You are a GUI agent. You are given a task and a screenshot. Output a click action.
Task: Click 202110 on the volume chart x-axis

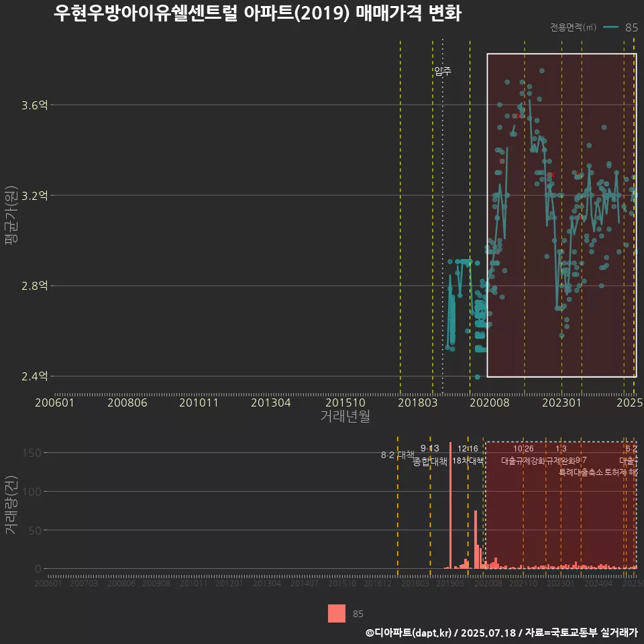[523, 583]
